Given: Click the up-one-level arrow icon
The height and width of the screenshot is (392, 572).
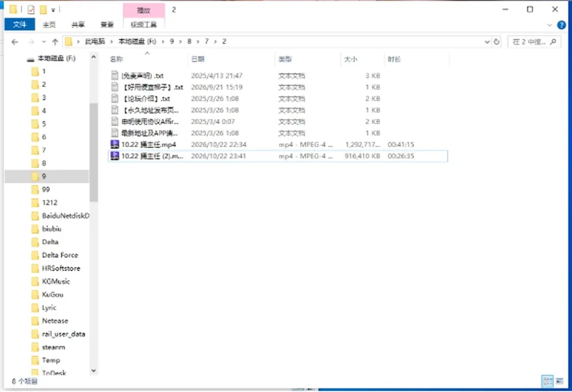Looking at the screenshot, I should 55,42.
